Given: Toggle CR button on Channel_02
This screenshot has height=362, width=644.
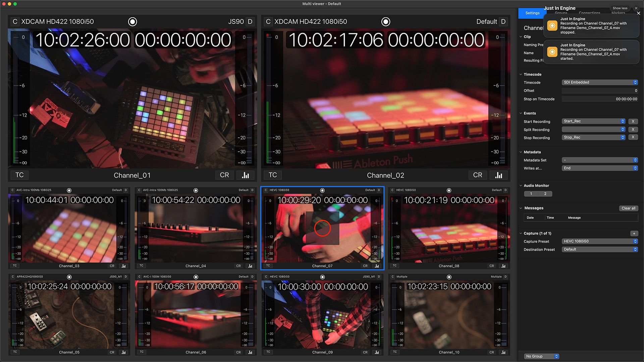Looking at the screenshot, I should click(x=477, y=175).
